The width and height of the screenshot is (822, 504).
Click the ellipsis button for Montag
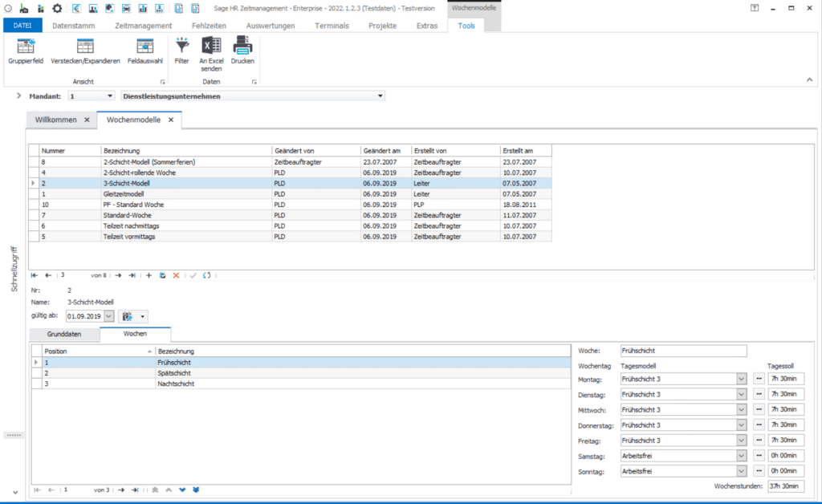tap(759, 379)
